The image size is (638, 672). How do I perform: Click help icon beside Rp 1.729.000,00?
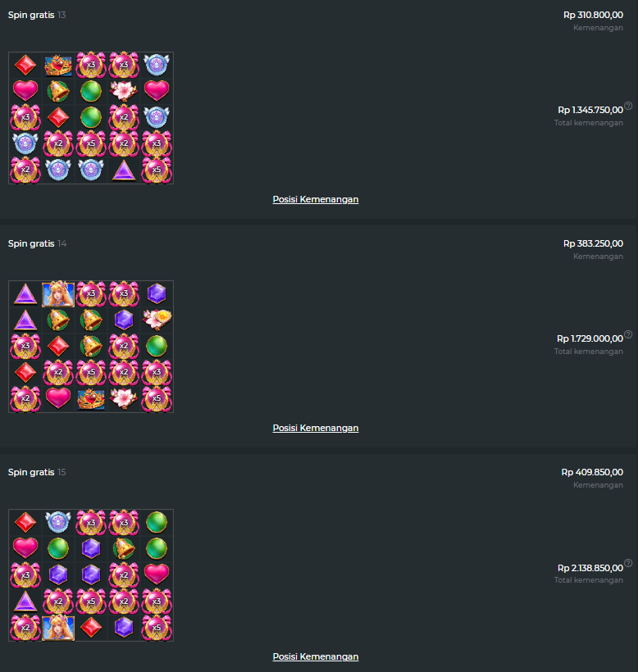[628, 334]
